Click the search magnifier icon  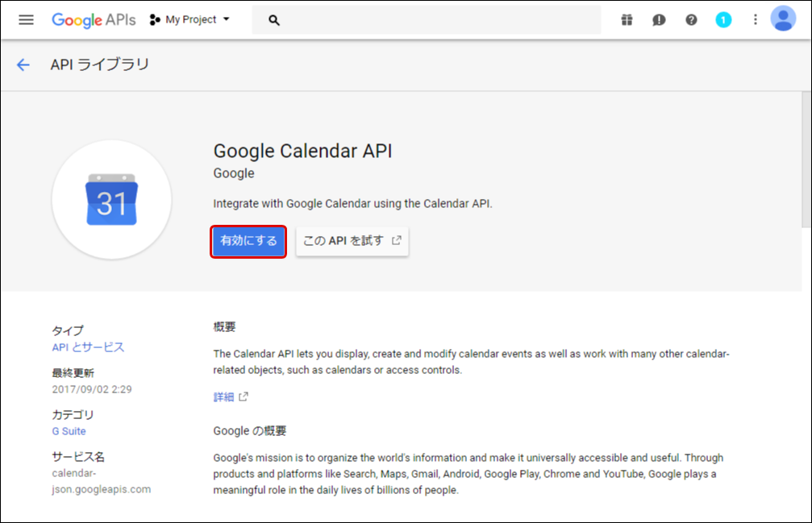click(274, 20)
